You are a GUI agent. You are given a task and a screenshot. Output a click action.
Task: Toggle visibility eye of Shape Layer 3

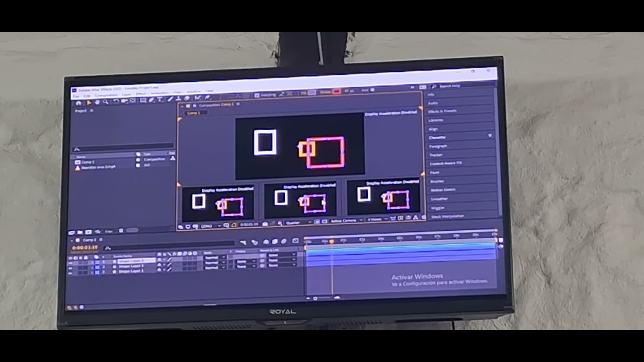70,267
